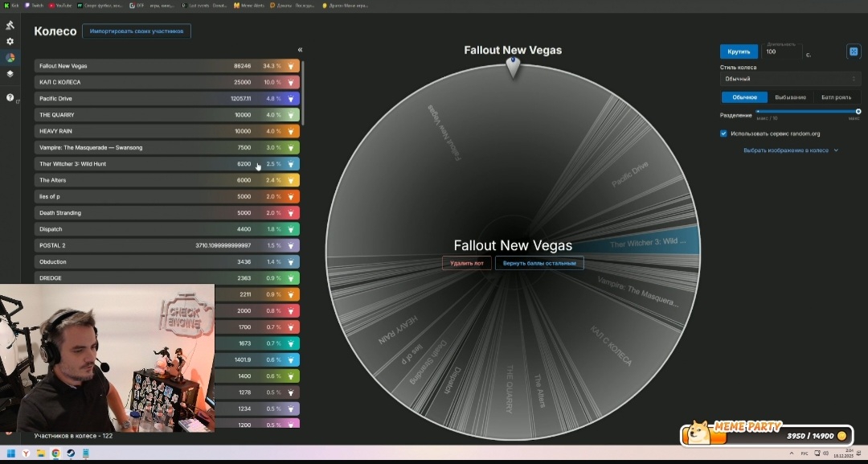The image size is (868, 464).
Task: Click Импортировать своих участников
Action: point(136,31)
